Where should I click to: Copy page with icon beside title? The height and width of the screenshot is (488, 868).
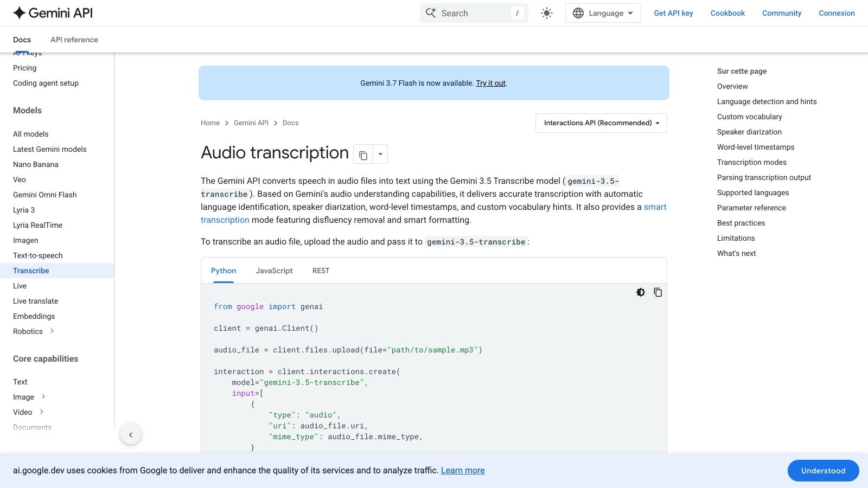click(x=363, y=155)
